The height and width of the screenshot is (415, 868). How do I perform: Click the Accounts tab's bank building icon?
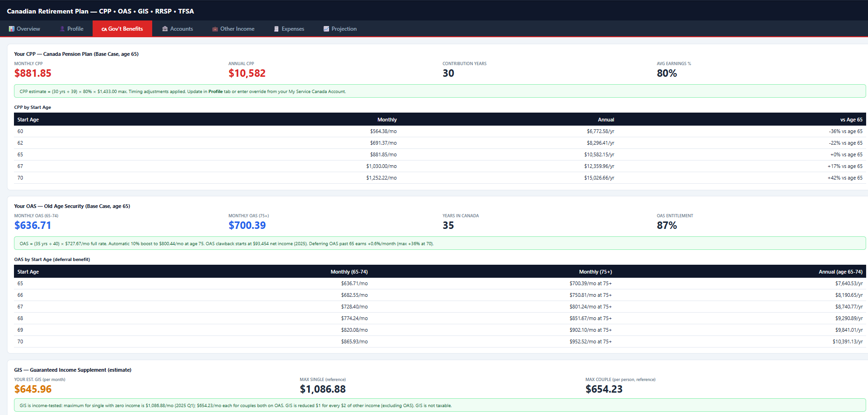pos(165,29)
